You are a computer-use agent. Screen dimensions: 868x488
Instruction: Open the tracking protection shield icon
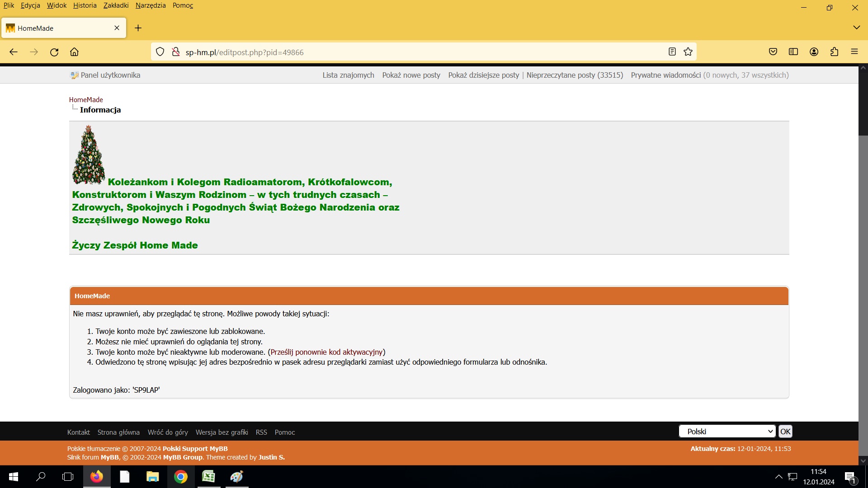coord(160,52)
